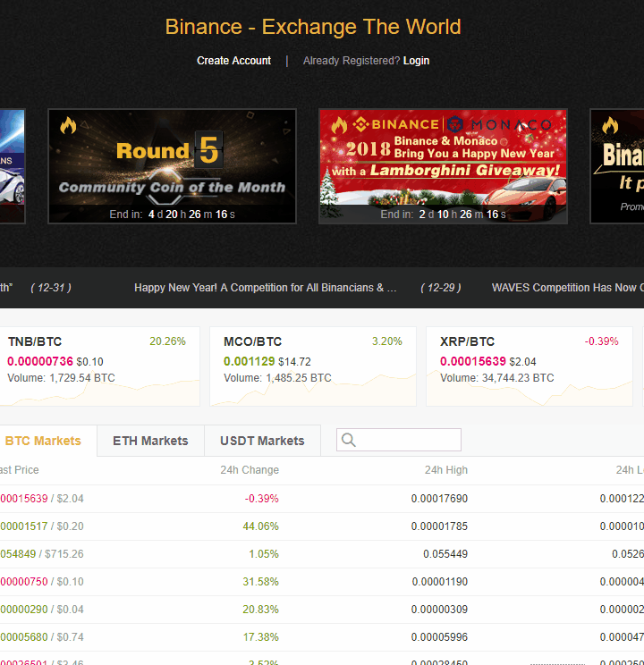
Task: Select row with -0.39% change
Action: (322, 499)
